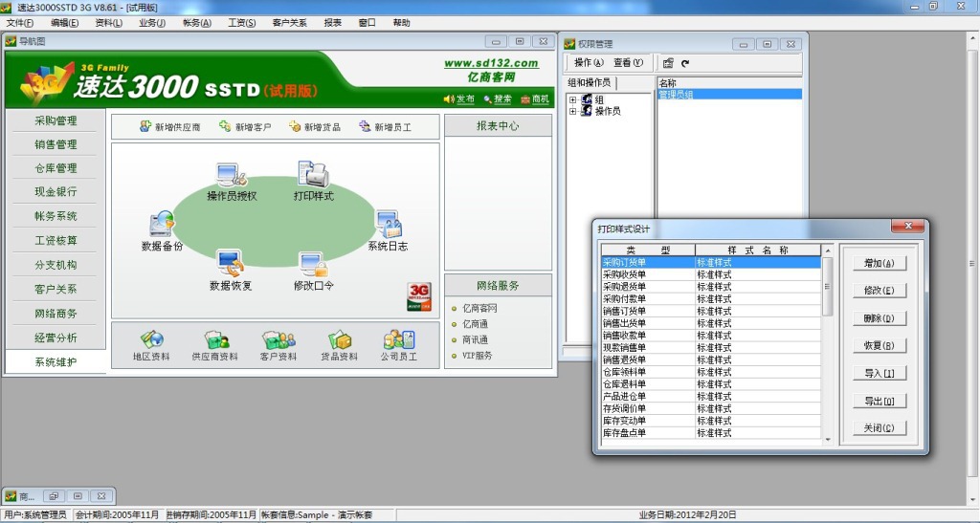Open the 帮助 menu

coord(401,22)
